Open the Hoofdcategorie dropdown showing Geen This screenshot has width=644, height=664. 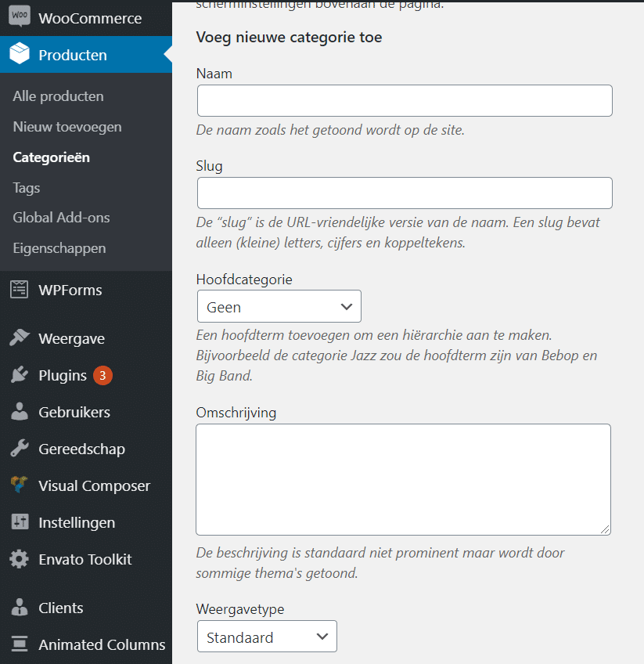(279, 306)
